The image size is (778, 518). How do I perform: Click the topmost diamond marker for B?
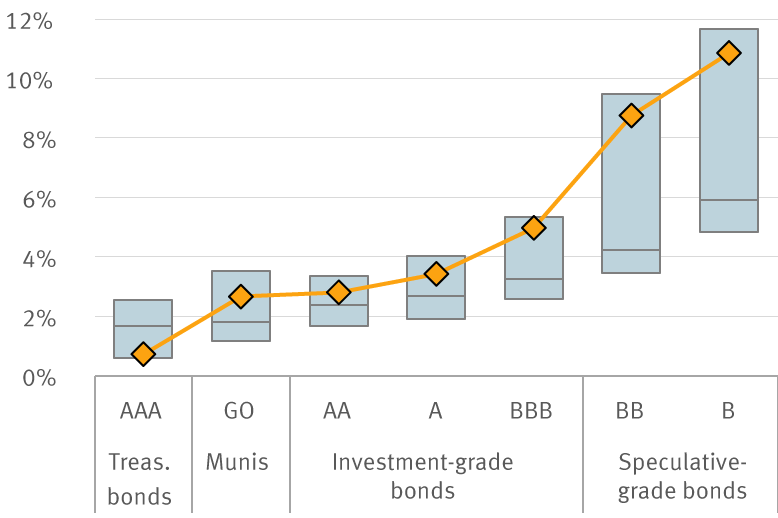729,53
